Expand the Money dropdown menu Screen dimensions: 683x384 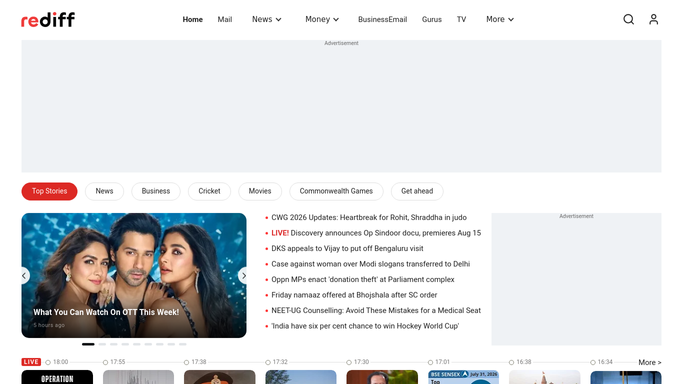click(322, 19)
